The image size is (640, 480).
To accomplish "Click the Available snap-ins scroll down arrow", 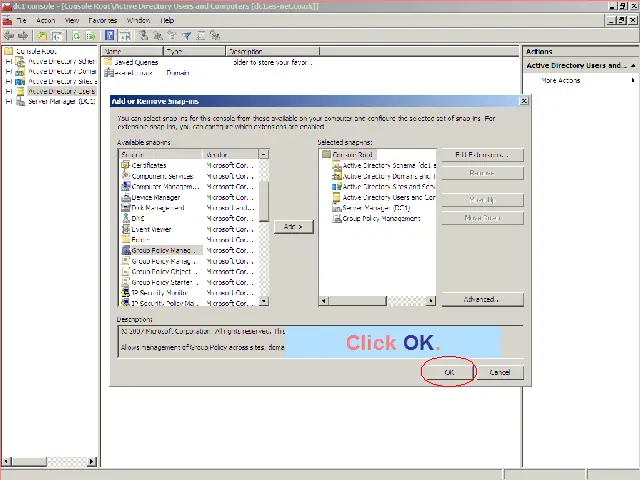I will (264, 301).
